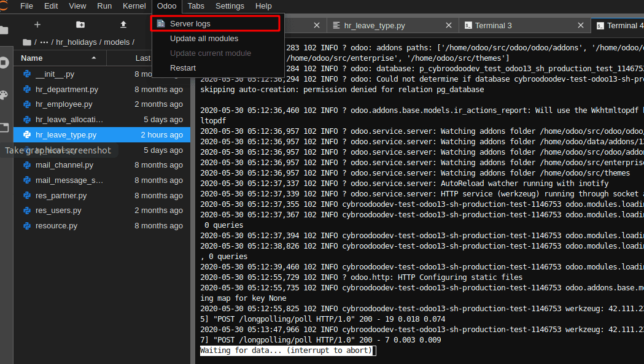644x364 pixels.
Task: Select mail_message_s… file
Action: 102,180
